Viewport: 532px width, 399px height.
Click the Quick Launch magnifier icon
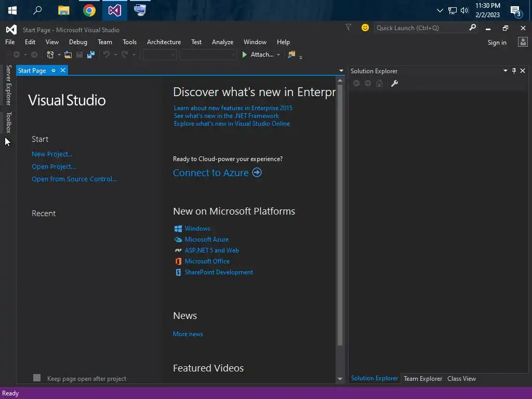[472, 28]
